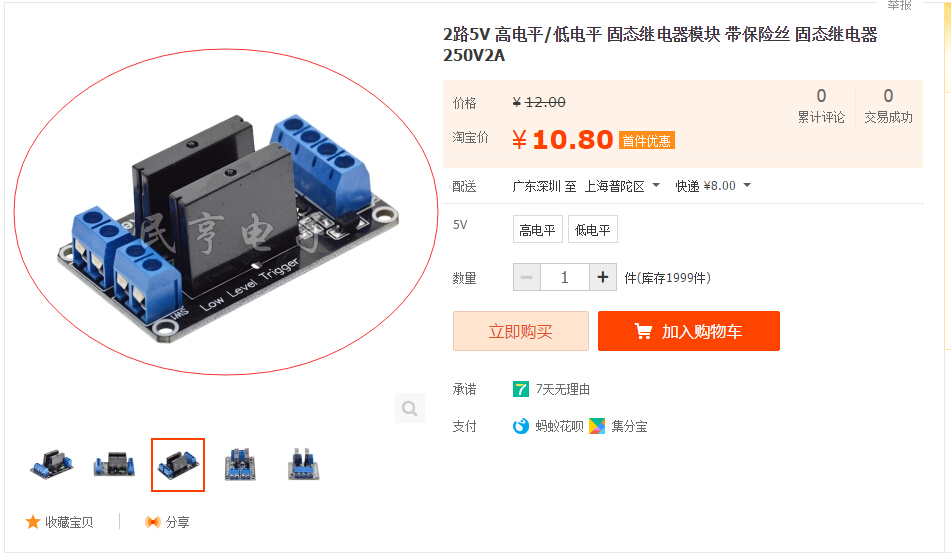Open the 累计评论 count
The height and width of the screenshot is (553, 951).
[x=821, y=106]
